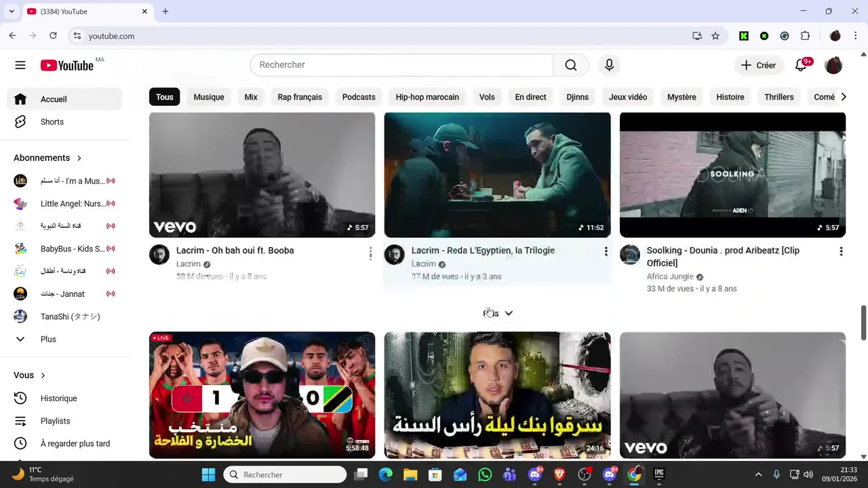Open the tab search dropdown arrow
This screenshot has width=868, height=488.
[x=12, y=12]
